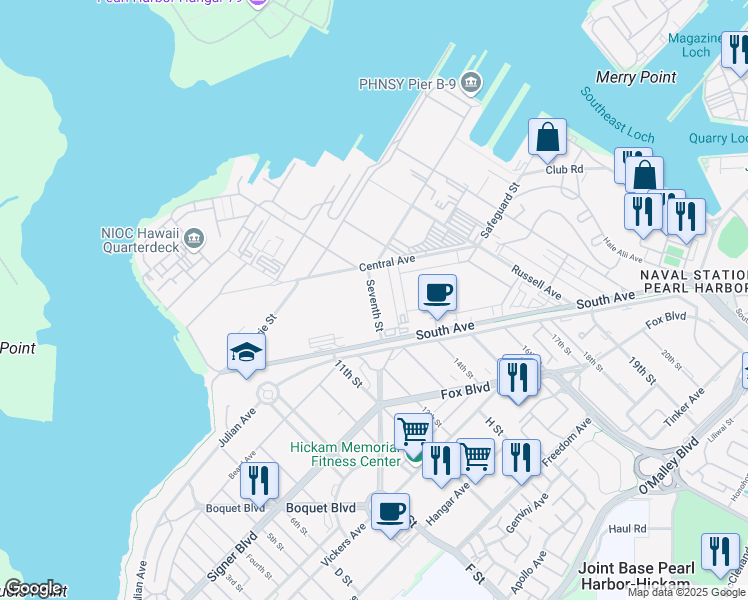Select the Freedom Ave street label

click(x=567, y=442)
